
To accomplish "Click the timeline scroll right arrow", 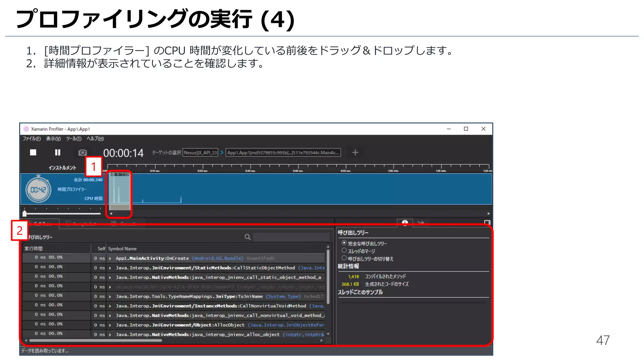I will pyautogui.click(x=489, y=213).
